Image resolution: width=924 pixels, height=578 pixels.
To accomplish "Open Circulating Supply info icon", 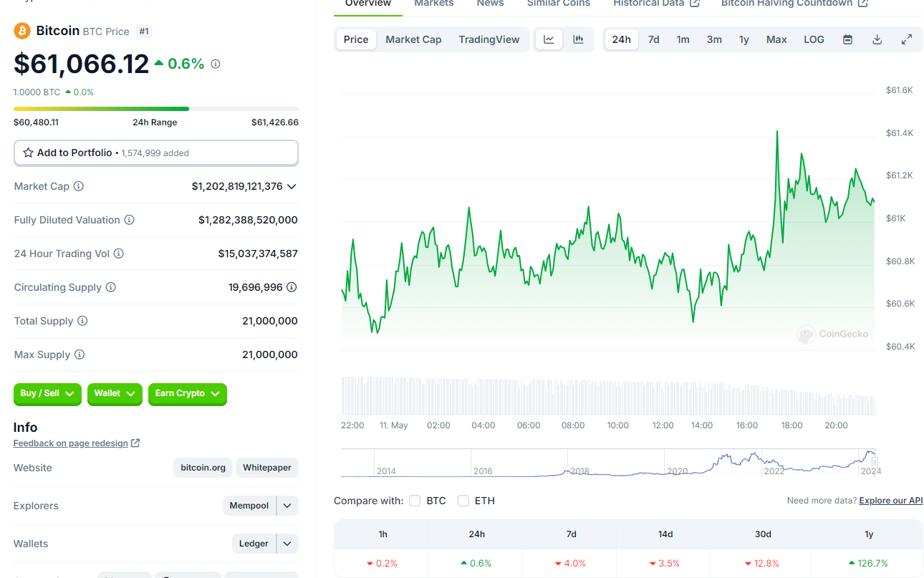I will click(x=111, y=287).
